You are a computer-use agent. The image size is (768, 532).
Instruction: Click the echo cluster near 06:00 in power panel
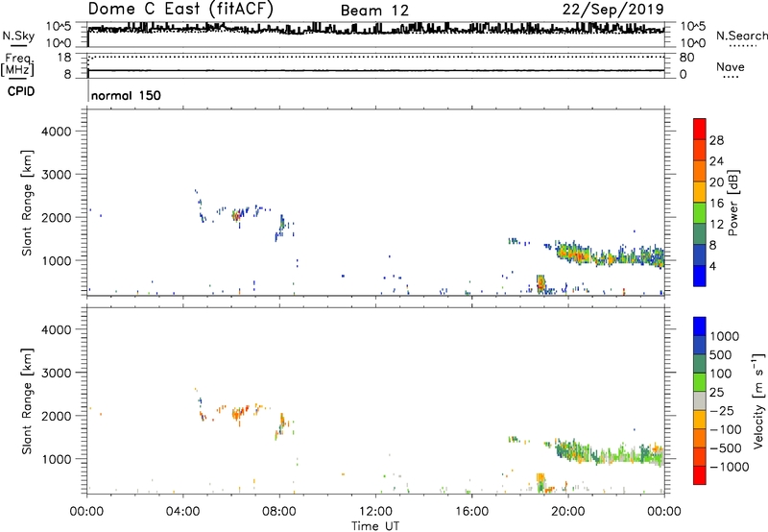(x=237, y=214)
